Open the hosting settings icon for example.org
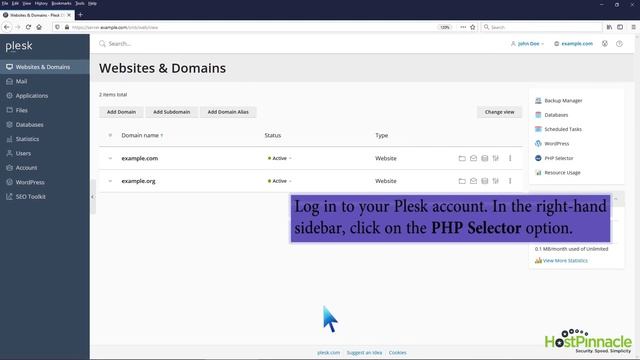The width and height of the screenshot is (640, 360). point(496,181)
